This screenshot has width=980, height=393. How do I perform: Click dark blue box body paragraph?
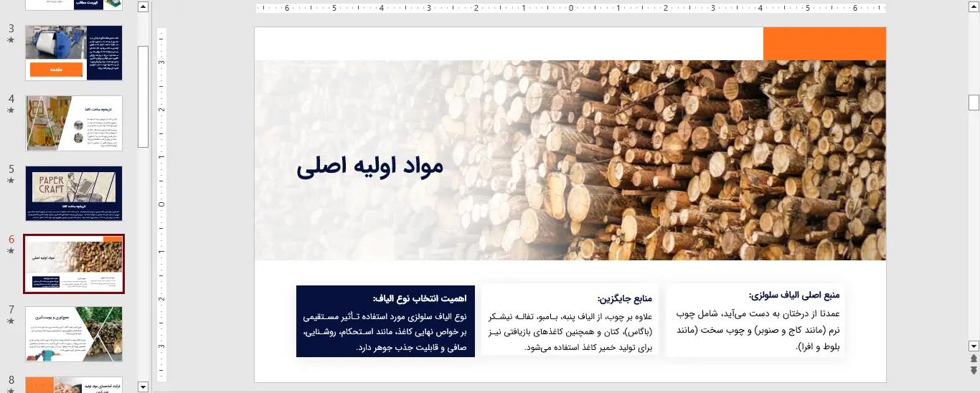tap(385, 331)
